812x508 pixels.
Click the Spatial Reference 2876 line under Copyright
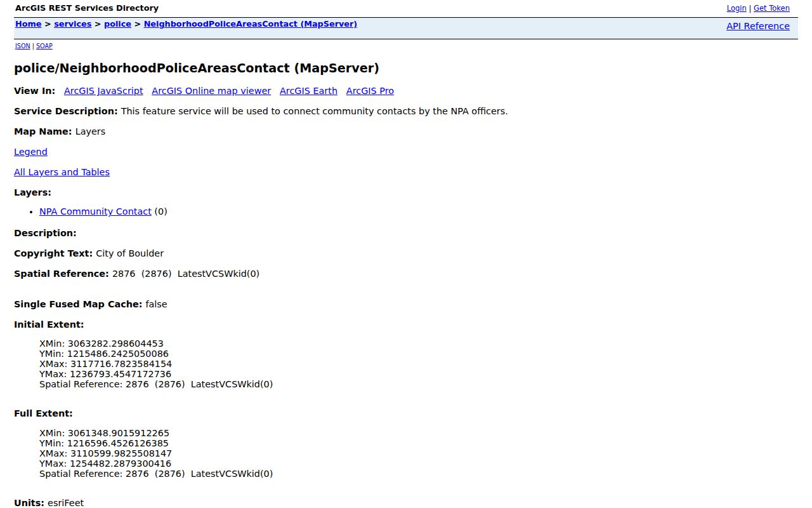185,274
